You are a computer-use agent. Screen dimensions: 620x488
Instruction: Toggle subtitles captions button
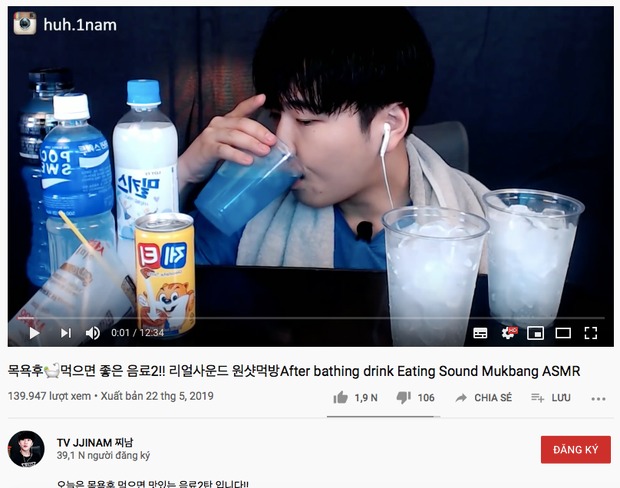pos(480,333)
